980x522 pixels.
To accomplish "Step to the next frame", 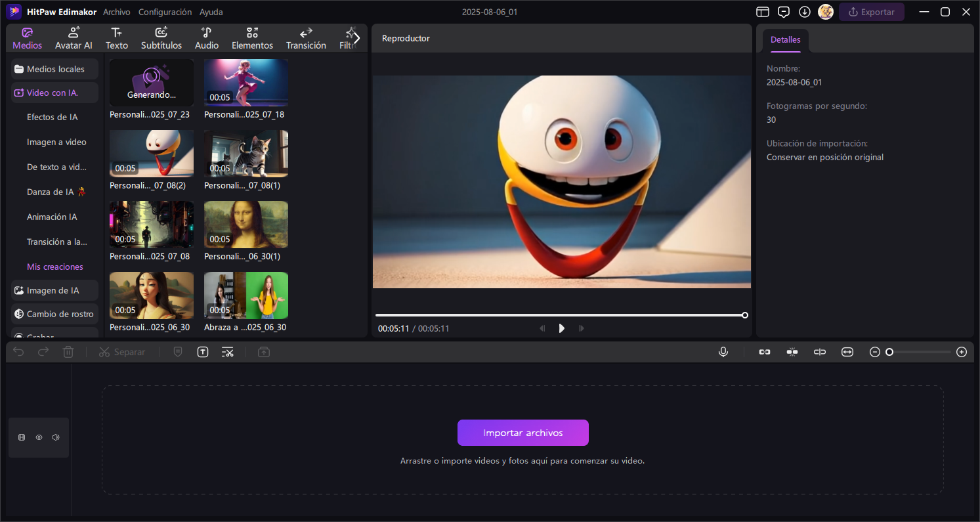I will click(x=582, y=328).
